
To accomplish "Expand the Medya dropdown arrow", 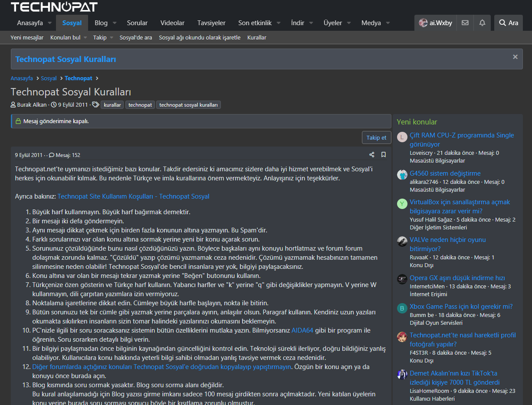I will (388, 23).
